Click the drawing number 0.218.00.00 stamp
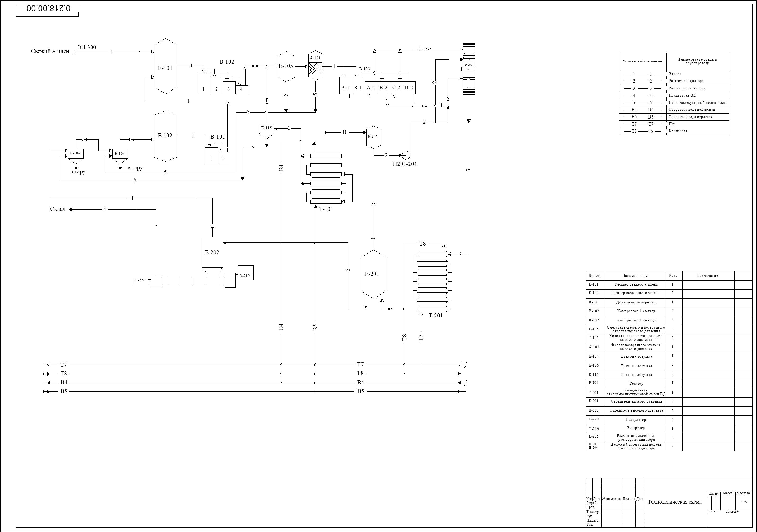The image size is (757, 532). coord(48,9)
